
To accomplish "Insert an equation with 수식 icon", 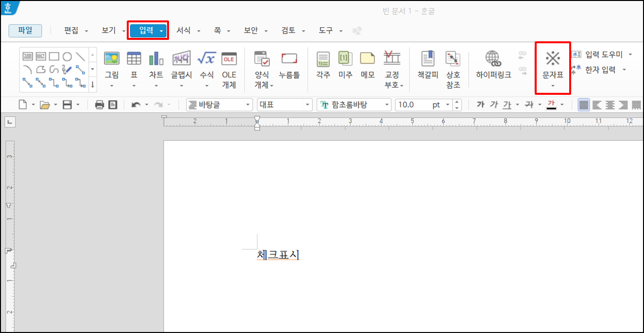I will [x=206, y=59].
